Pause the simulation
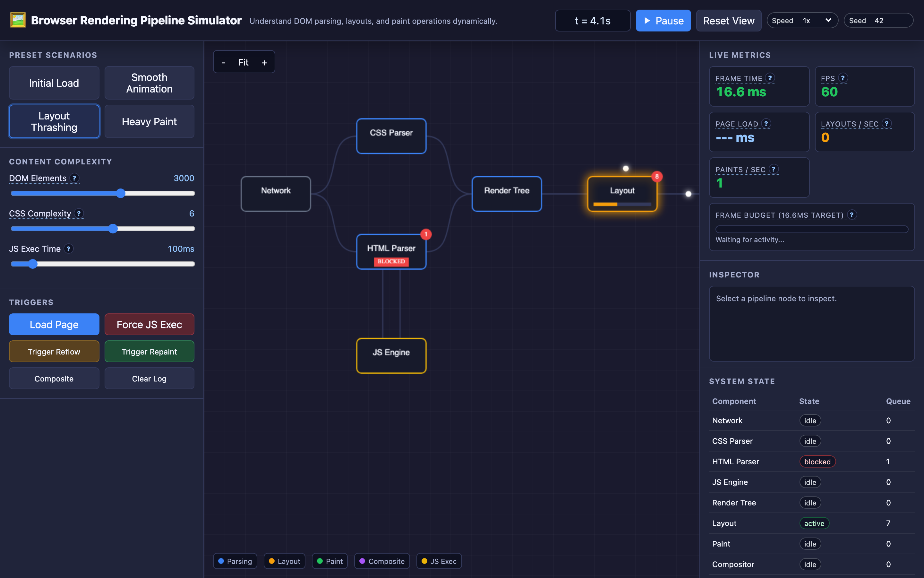 [x=663, y=21]
